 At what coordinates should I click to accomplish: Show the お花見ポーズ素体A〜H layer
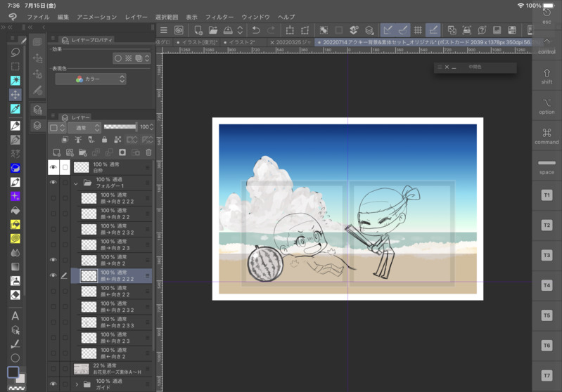pyautogui.click(x=53, y=369)
